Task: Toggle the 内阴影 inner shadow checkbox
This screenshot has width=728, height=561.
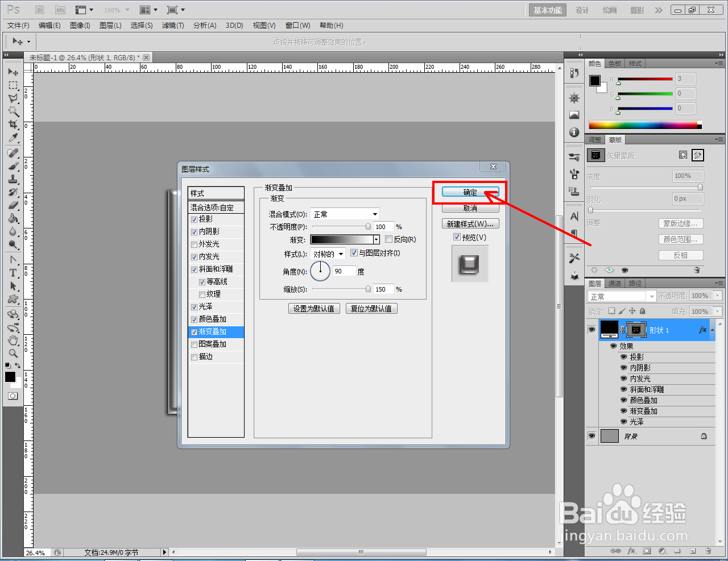Action: click(195, 232)
